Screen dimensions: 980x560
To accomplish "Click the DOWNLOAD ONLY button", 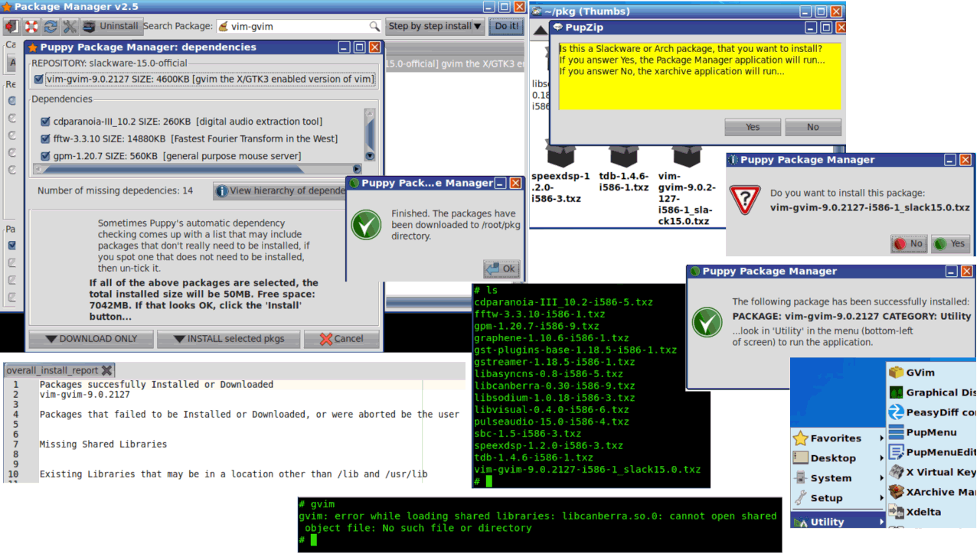I will (x=90, y=339).
